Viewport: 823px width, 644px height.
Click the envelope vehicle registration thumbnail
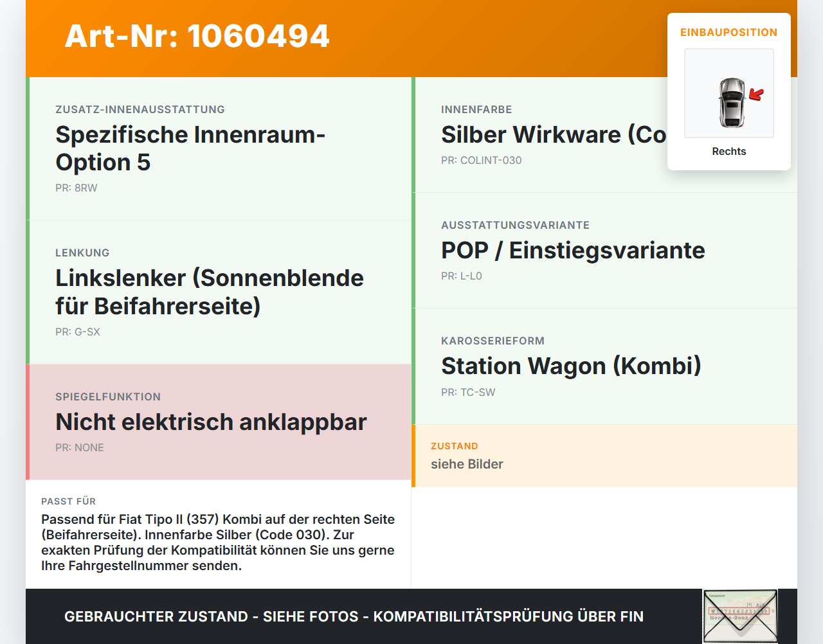(740, 616)
